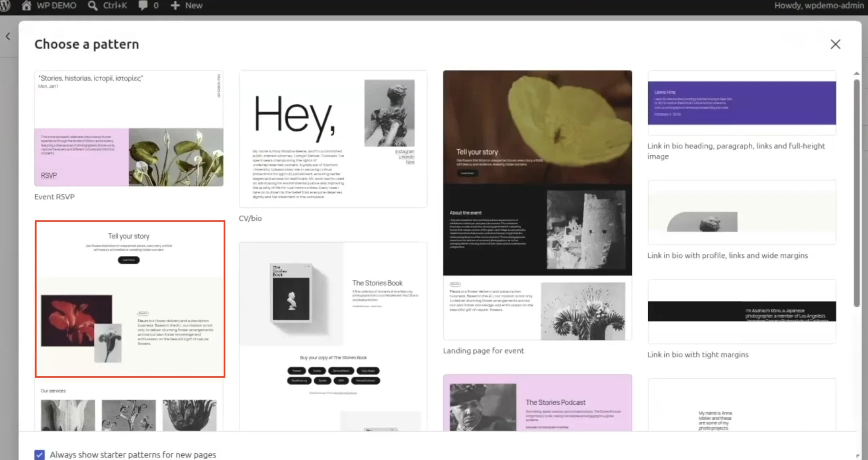Select Link in bio with profile and wide margins

click(x=742, y=212)
